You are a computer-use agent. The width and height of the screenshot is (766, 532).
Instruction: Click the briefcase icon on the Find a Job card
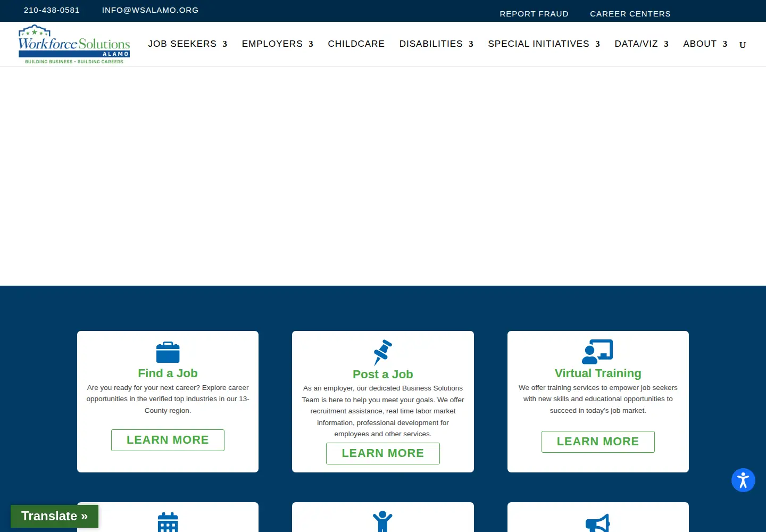click(x=168, y=352)
